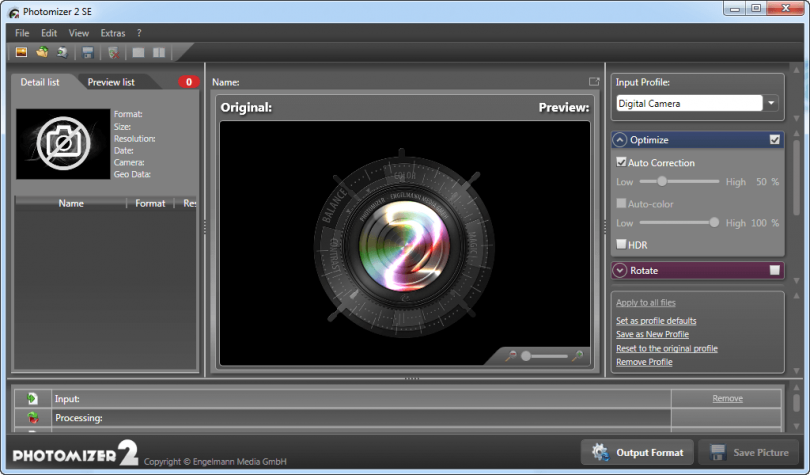Enable the HDR checkbox
The width and height of the screenshot is (810, 475).
coord(621,244)
